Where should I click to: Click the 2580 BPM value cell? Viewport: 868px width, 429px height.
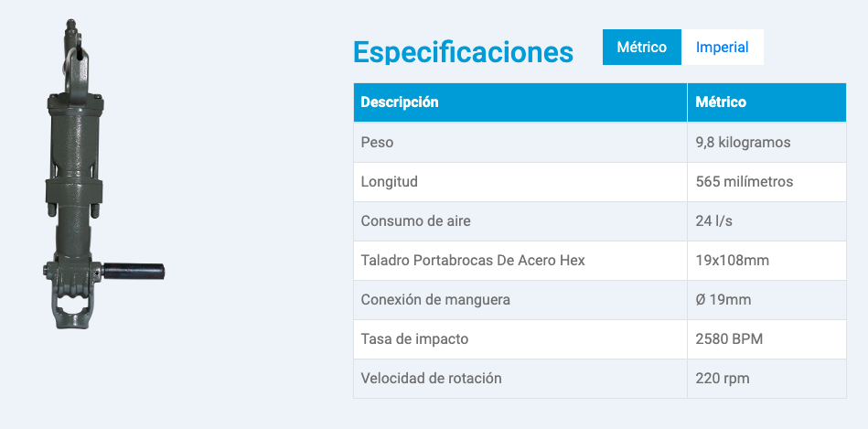tap(766, 338)
